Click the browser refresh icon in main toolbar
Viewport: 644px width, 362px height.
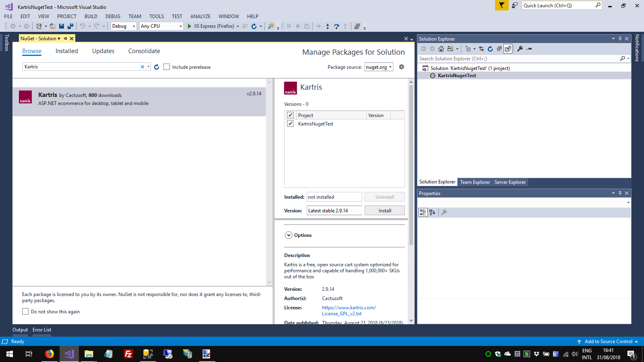point(254,26)
